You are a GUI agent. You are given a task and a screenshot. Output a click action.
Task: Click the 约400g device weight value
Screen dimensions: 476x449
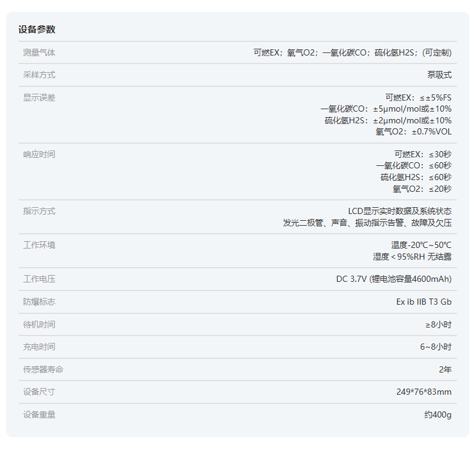(x=438, y=415)
